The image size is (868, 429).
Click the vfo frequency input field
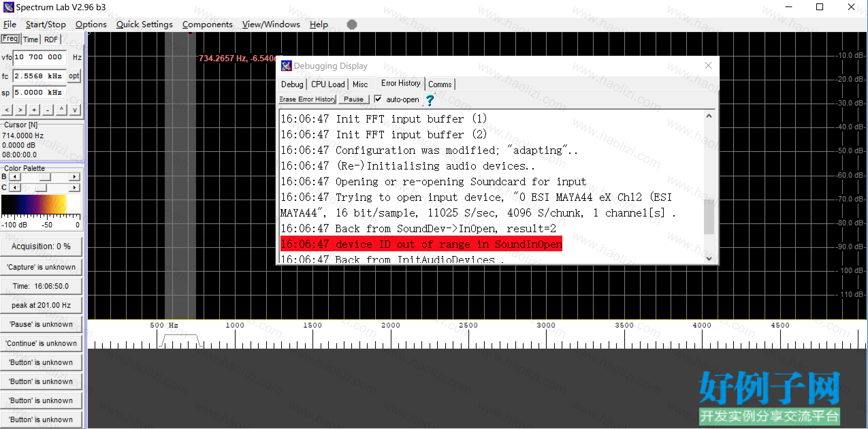tap(40, 57)
